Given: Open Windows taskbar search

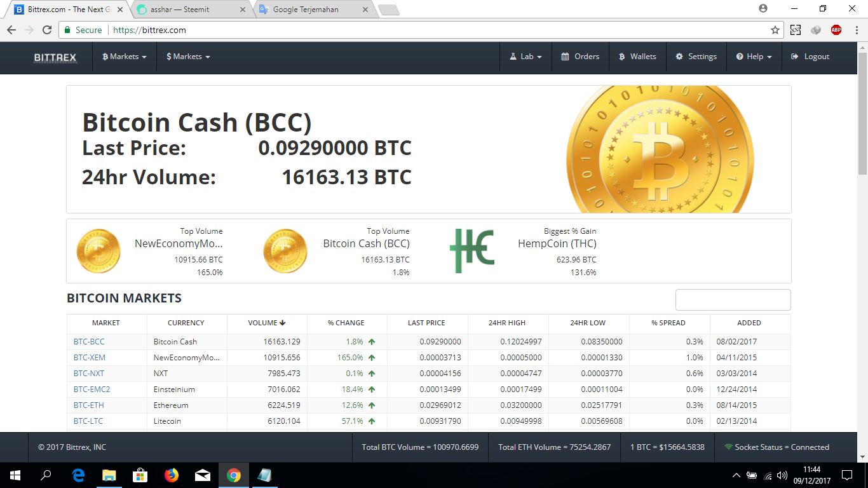Looking at the screenshot, I should [x=46, y=475].
